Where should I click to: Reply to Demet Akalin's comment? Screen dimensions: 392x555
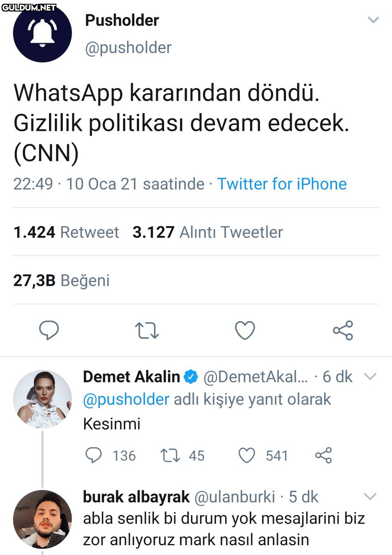pos(94,456)
